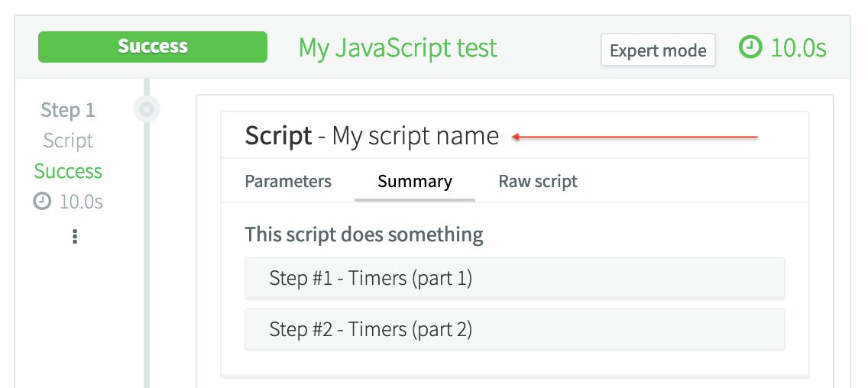The height and width of the screenshot is (388, 868).
Task: Open the Raw script tab
Action: click(x=538, y=182)
